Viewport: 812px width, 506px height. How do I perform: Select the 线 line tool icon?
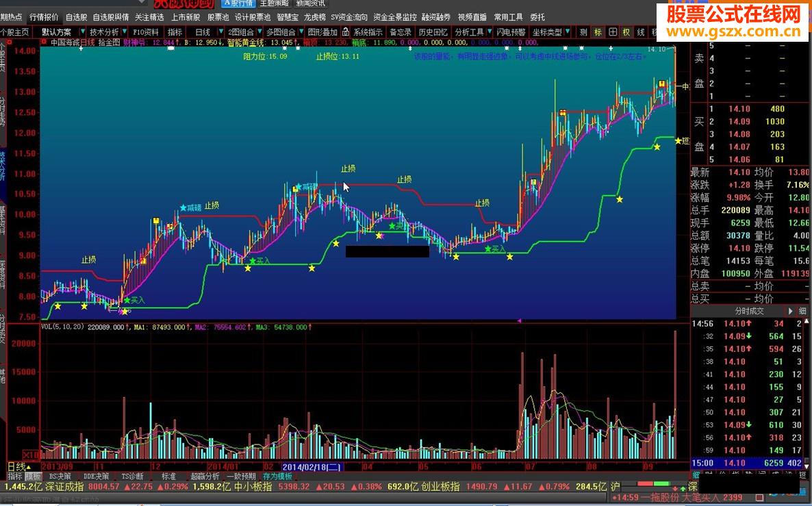(641, 32)
